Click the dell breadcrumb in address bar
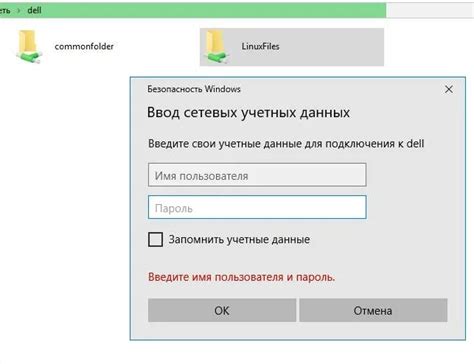474x364 pixels. [34, 10]
